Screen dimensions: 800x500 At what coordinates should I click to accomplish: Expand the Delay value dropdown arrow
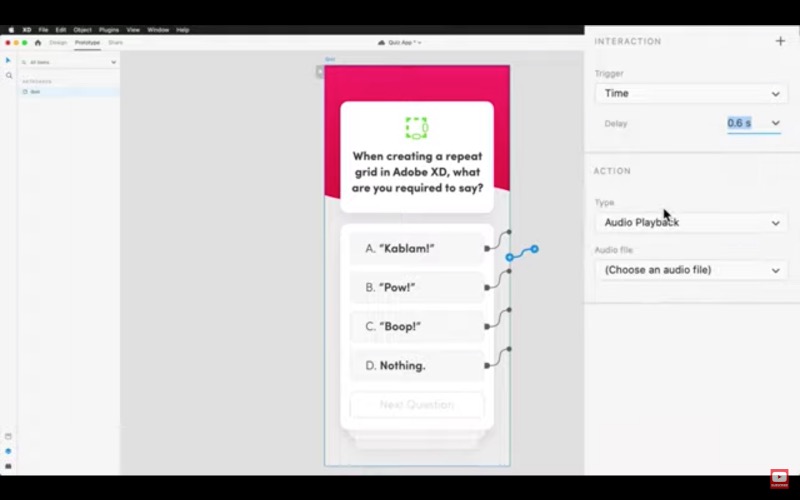pos(776,123)
